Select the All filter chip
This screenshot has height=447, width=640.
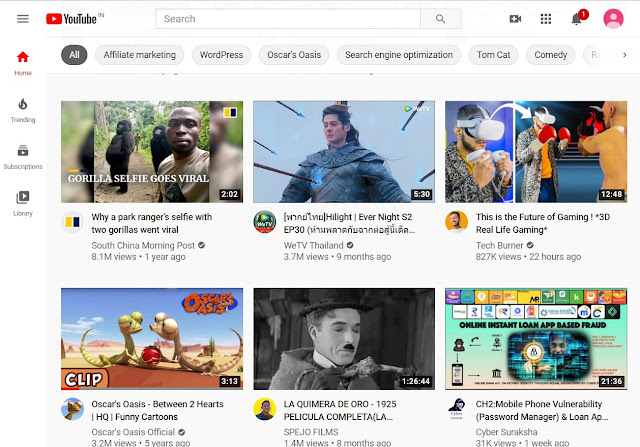74,55
